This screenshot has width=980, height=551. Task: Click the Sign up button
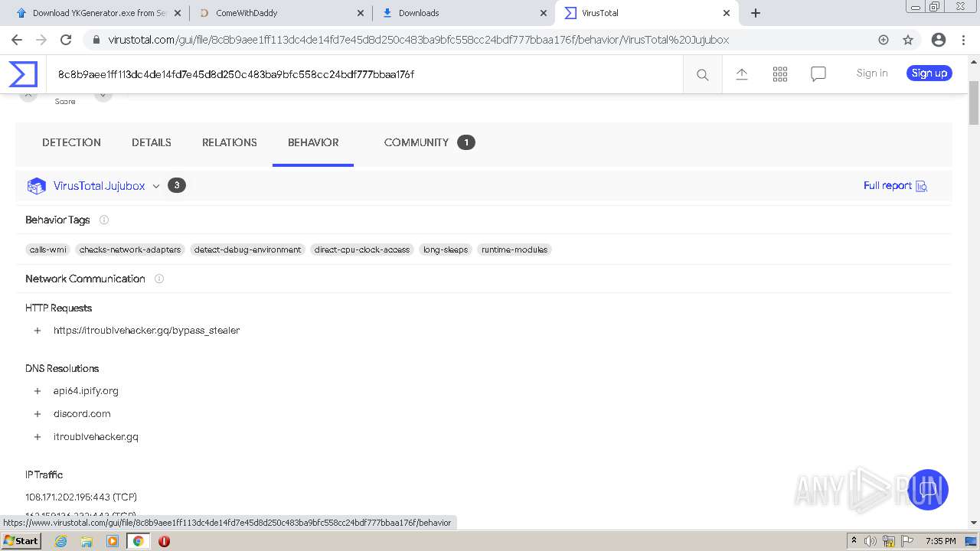(929, 73)
